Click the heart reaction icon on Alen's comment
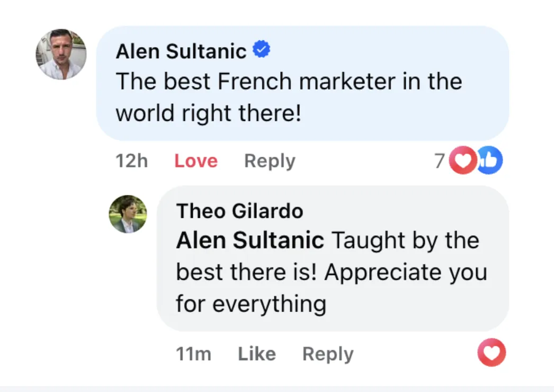554x392 pixels. click(463, 160)
